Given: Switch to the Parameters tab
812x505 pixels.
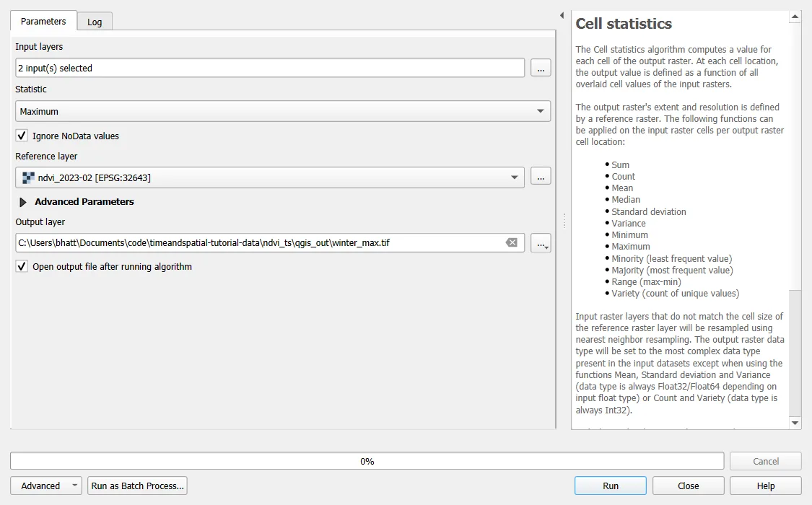Looking at the screenshot, I should (x=43, y=21).
